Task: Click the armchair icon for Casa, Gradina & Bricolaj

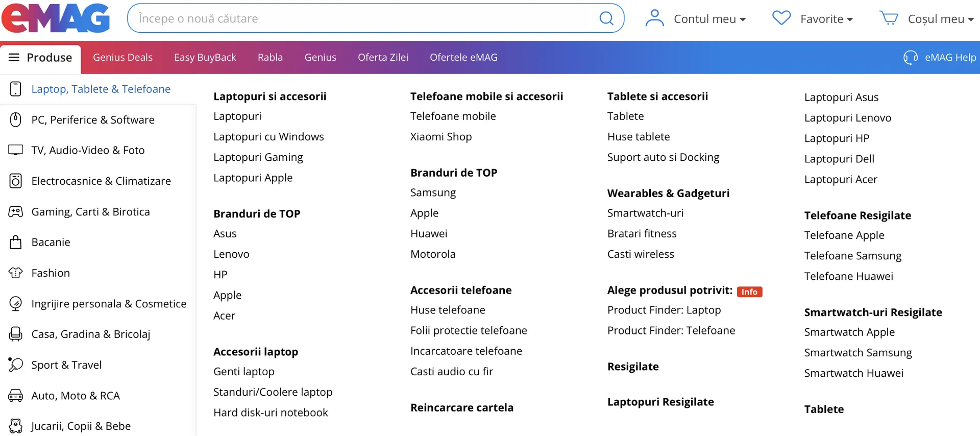Action: point(16,334)
